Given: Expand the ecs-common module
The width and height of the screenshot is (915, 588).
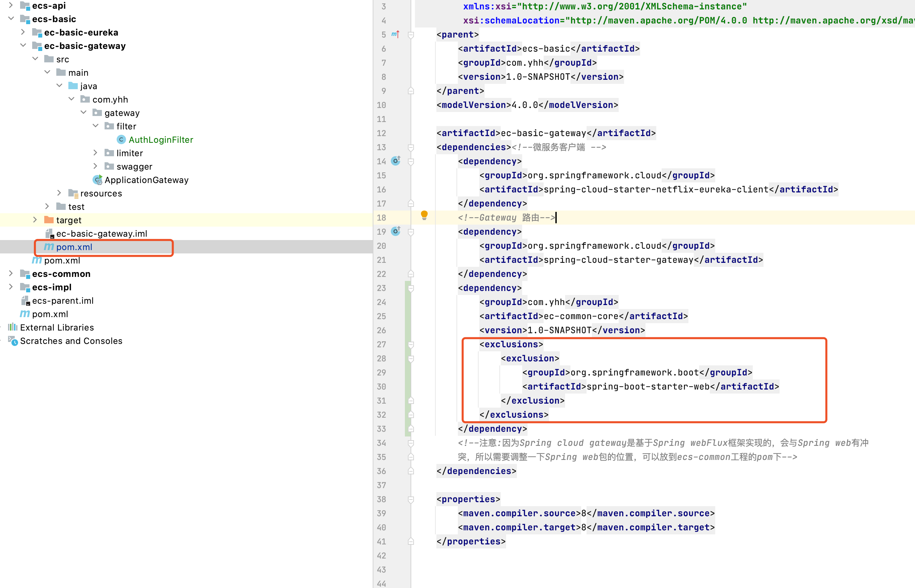Looking at the screenshot, I should pyautogui.click(x=11, y=273).
